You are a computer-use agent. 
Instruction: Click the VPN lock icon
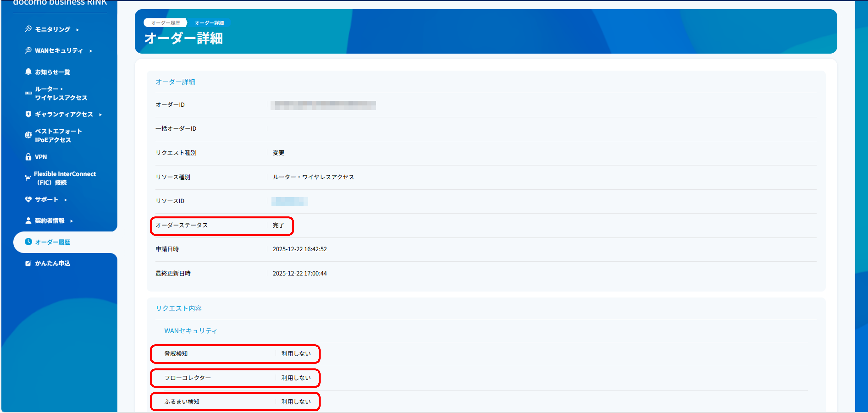(x=28, y=157)
